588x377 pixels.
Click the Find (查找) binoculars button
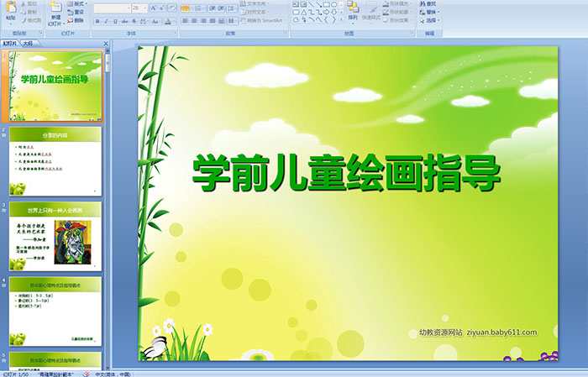[428, 3]
